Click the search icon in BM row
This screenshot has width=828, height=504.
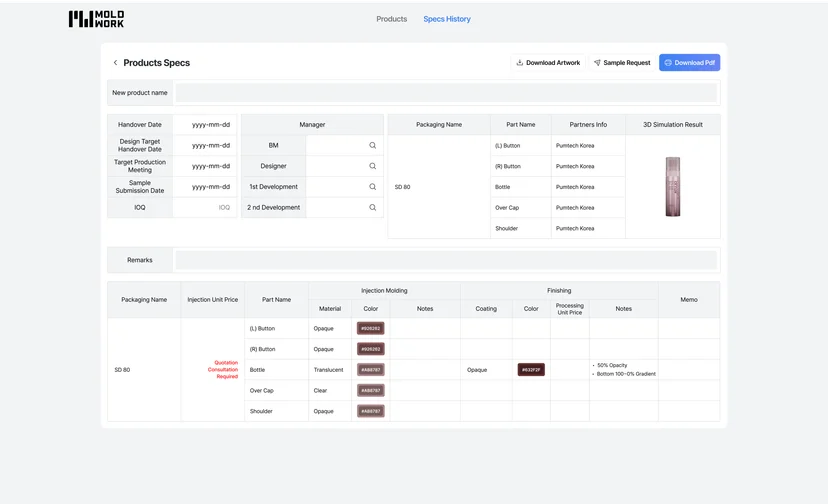point(372,145)
